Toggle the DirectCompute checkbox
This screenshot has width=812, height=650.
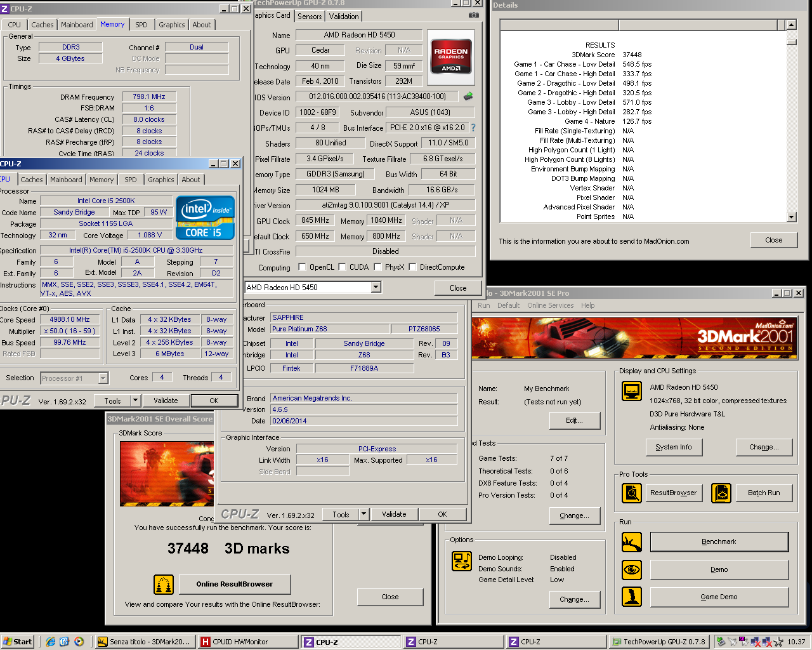[412, 267]
